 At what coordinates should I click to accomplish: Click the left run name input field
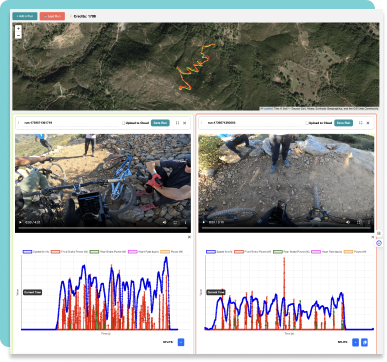71,123
